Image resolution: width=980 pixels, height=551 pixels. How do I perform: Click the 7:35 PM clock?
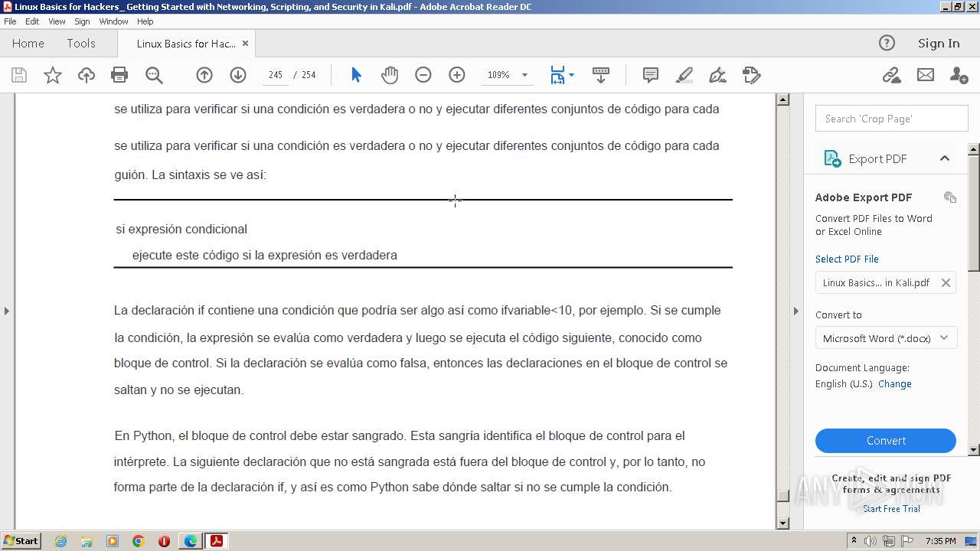(941, 541)
